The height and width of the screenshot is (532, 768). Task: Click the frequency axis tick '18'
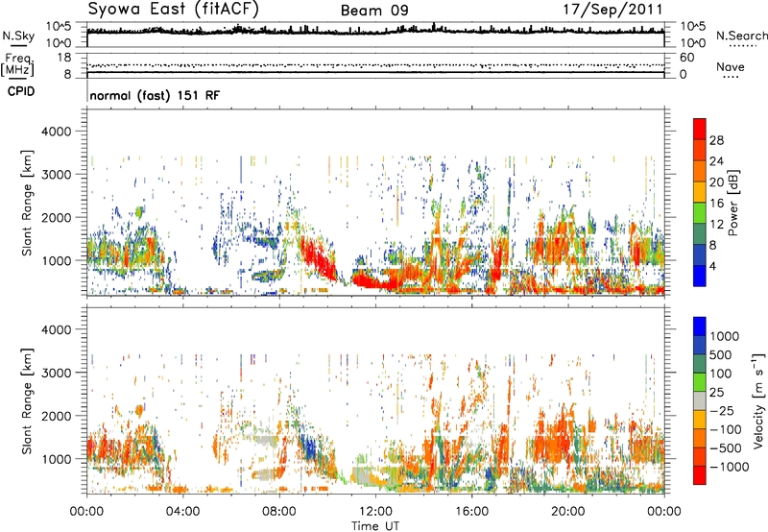tap(64, 58)
